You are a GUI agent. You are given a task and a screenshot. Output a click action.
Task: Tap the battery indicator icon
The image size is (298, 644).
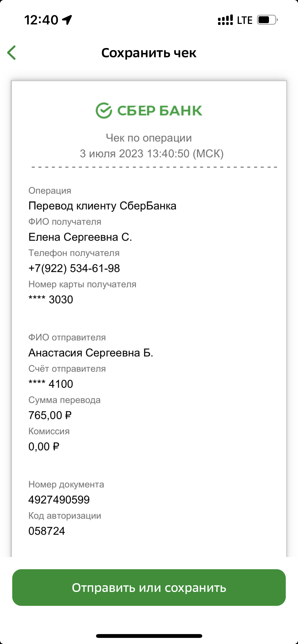click(x=267, y=20)
